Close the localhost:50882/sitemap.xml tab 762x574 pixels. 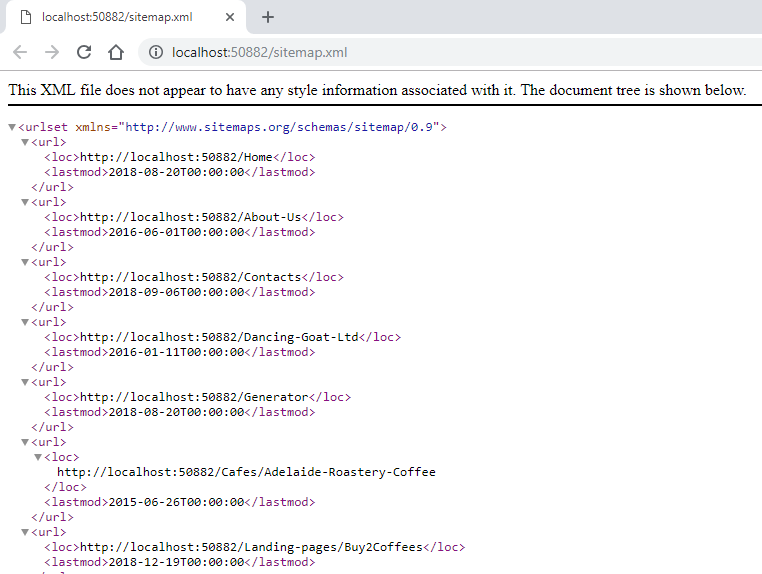click(230, 17)
